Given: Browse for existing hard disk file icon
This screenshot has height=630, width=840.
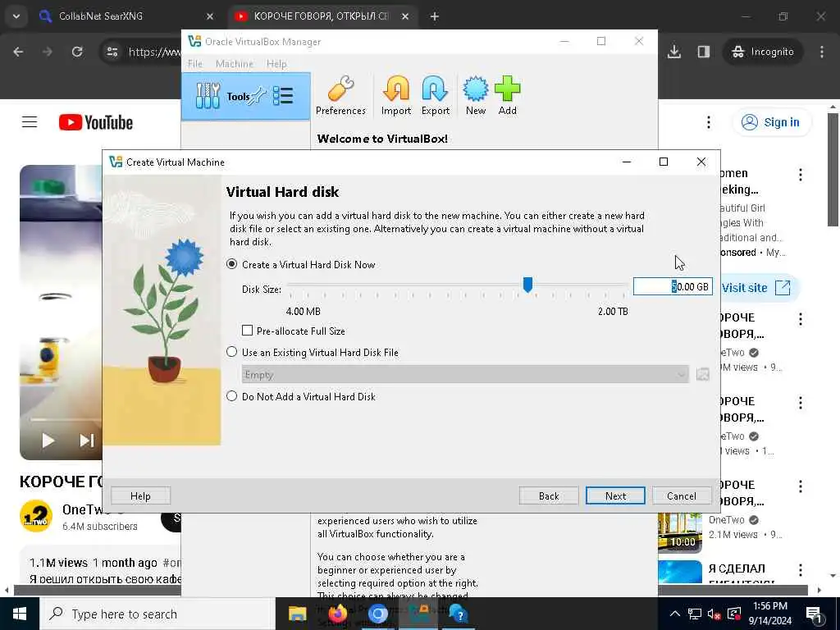Looking at the screenshot, I should 702,374.
